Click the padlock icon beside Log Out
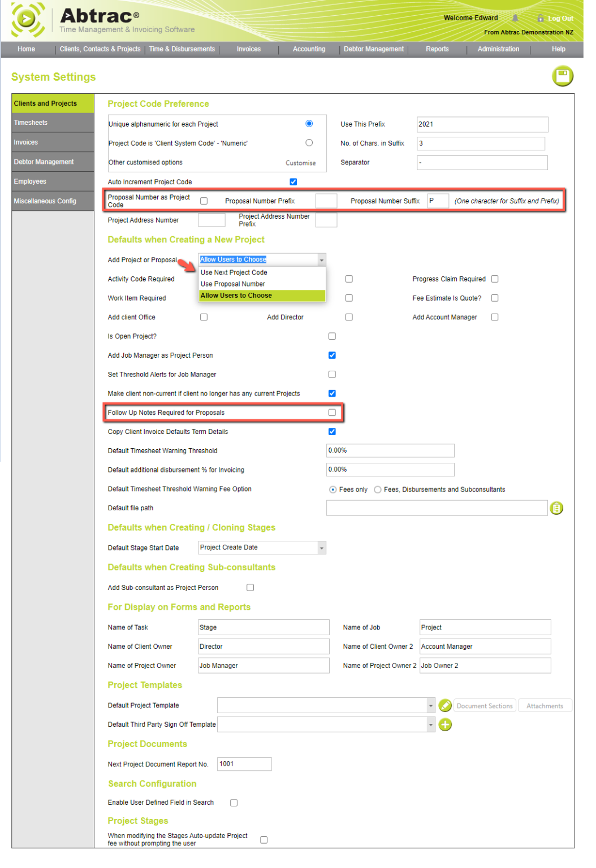Image resolution: width=596 pixels, height=868 pixels. click(540, 18)
